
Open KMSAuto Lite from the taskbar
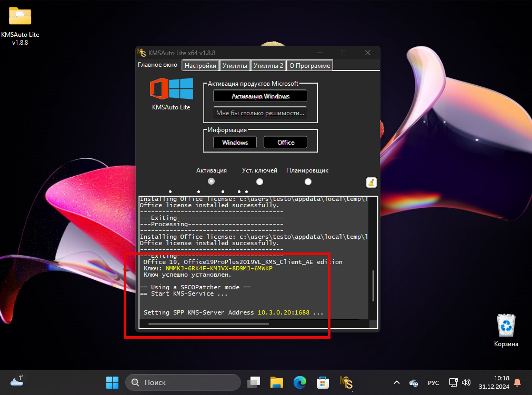coord(346,383)
